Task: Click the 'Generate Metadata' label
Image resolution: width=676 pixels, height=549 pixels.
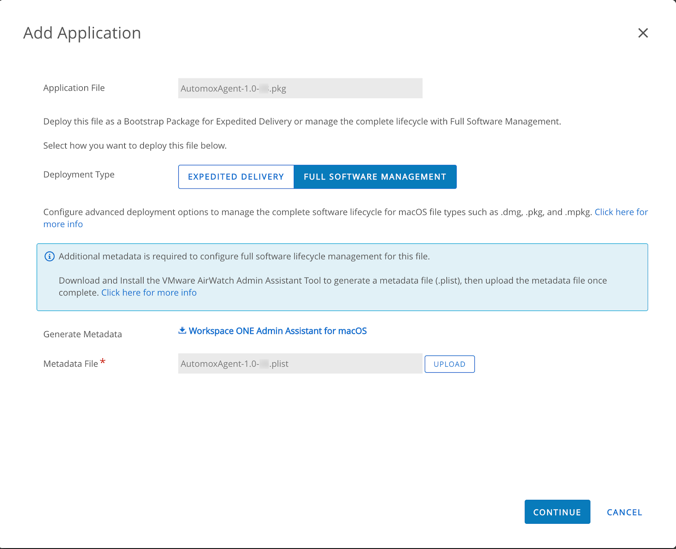Action: 82,334
